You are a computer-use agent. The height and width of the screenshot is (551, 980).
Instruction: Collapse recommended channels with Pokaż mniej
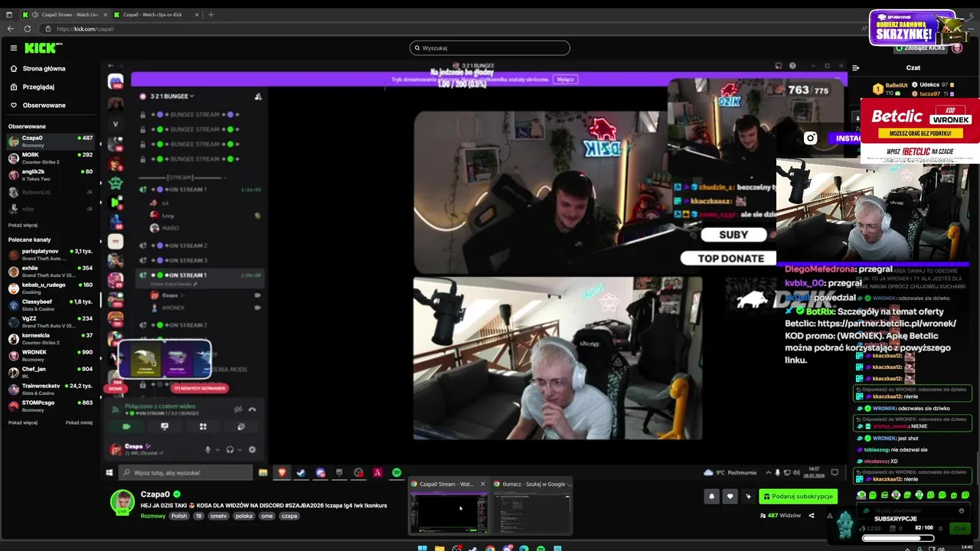[79, 422]
